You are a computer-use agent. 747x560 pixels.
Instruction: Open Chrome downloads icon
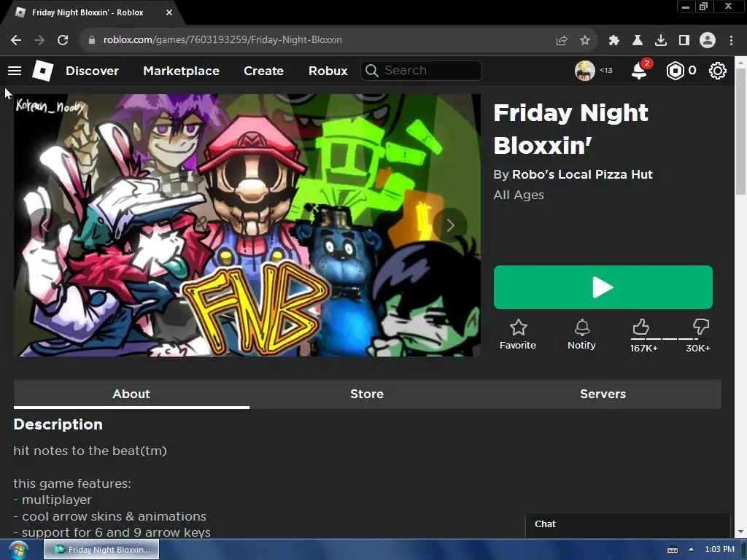pos(661,41)
